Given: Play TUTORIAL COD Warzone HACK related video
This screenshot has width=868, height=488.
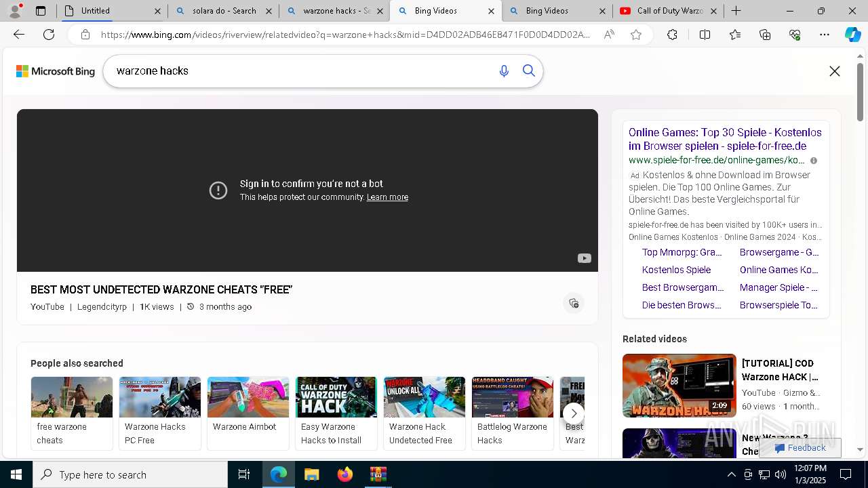Looking at the screenshot, I should pyautogui.click(x=679, y=386).
